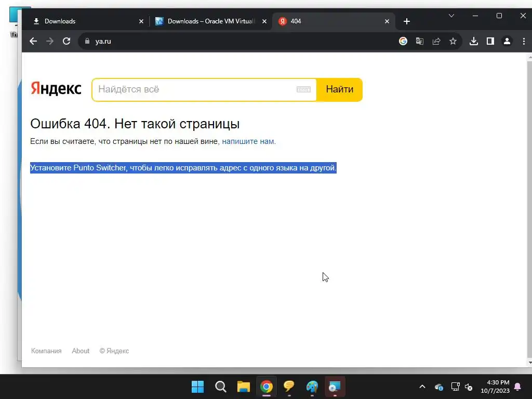Select the 404 tab
Viewport: 532px width, 399px height.
(334, 21)
